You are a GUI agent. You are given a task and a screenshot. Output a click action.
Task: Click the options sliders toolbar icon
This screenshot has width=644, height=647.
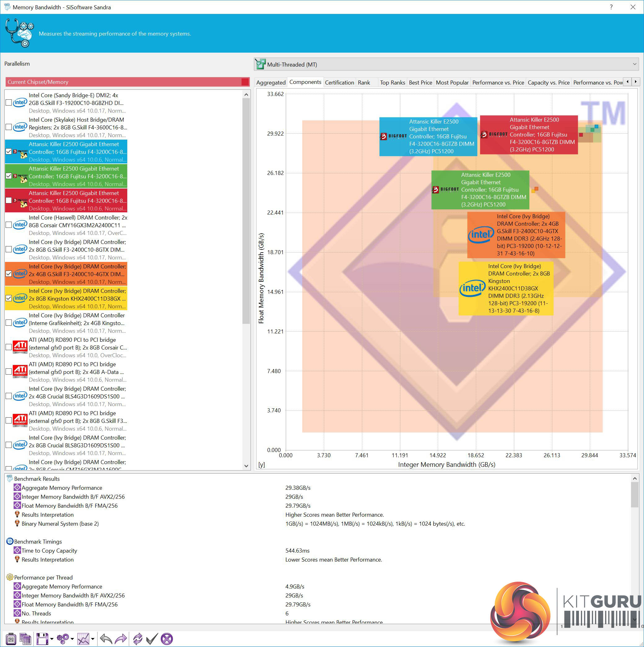tap(11, 639)
